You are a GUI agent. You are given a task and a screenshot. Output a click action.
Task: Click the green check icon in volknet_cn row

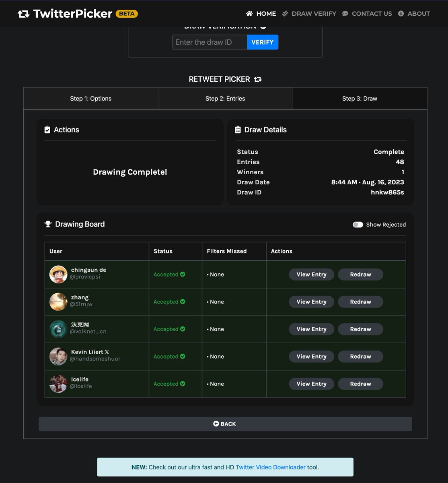click(183, 329)
